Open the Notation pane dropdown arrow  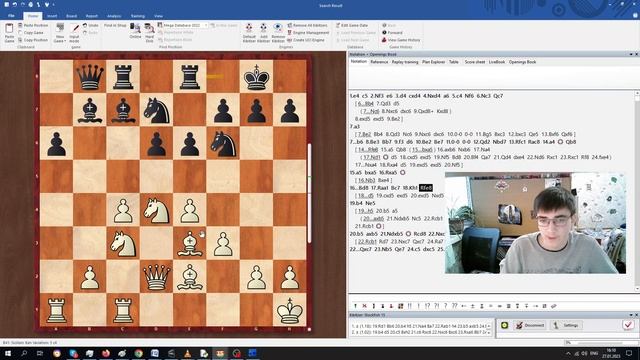pyautogui.click(x=631, y=54)
